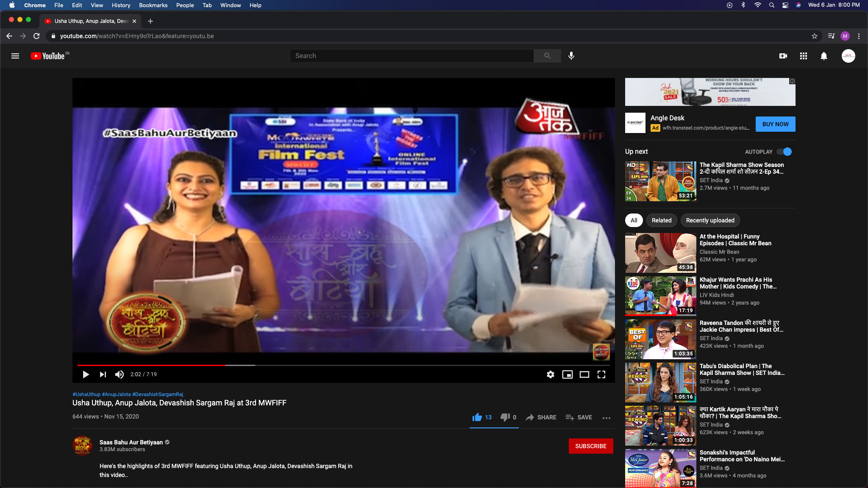The width and height of the screenshot is (868, 488).
Task: Open the File menu
Action: (59, 5)
